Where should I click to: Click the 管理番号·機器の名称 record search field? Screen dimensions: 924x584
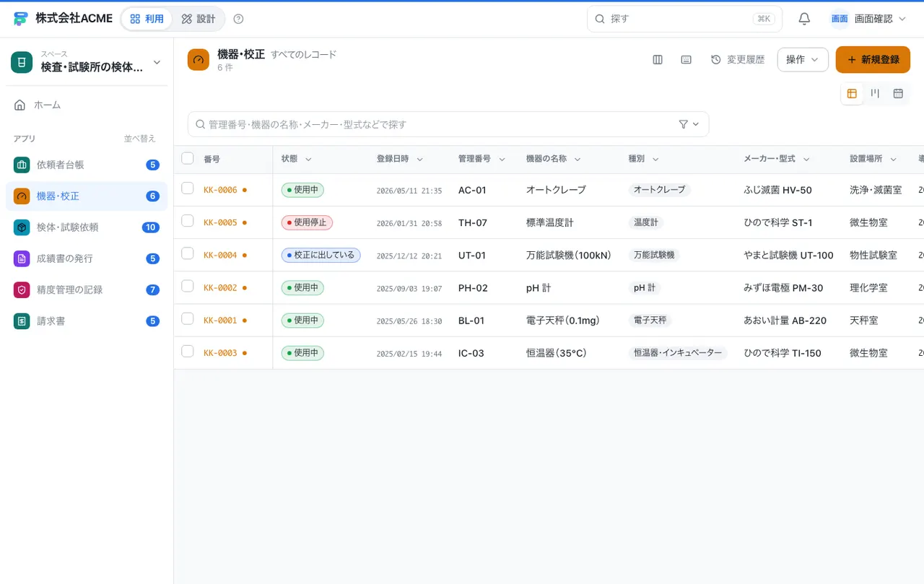click(448, 124)
